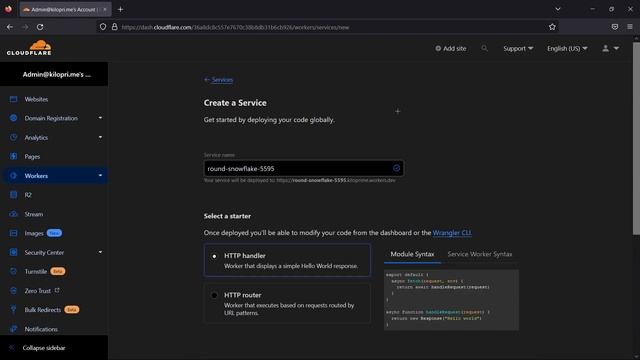Open the Domain Registration sidebar section
Viewport: 640px width, 360px height.
tap(51, 118)
